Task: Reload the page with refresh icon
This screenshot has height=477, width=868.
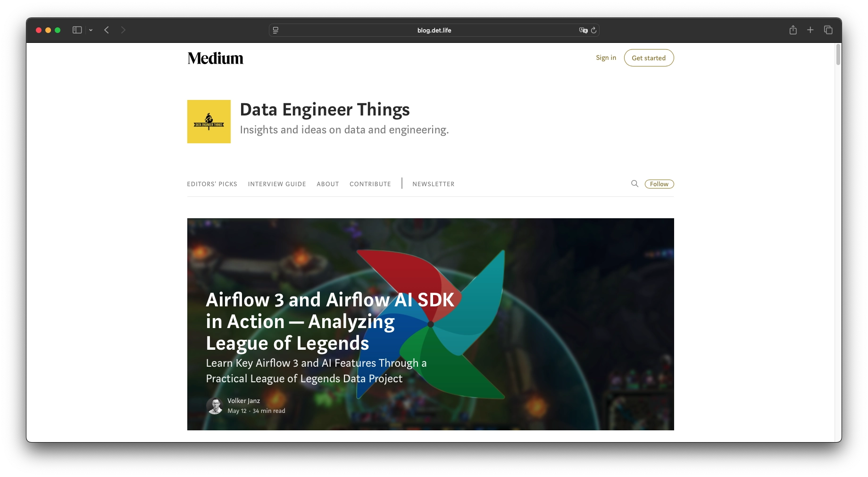Action: 594,30
